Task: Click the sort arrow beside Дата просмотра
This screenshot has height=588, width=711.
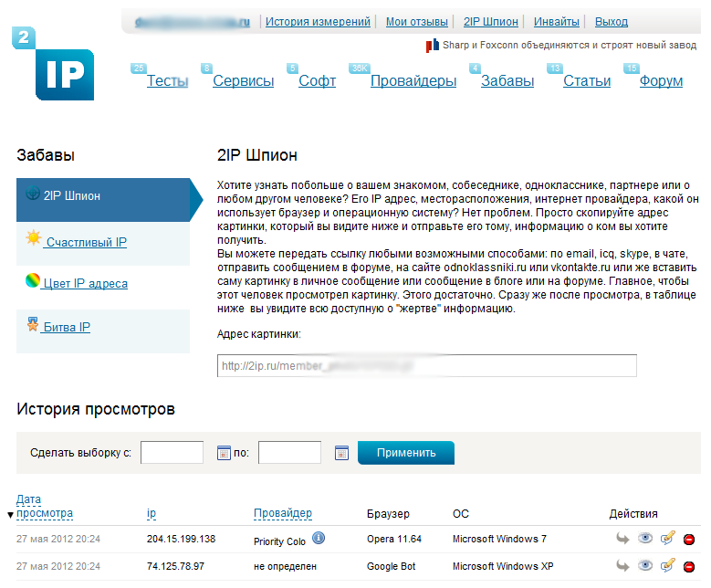Action: 10,515
